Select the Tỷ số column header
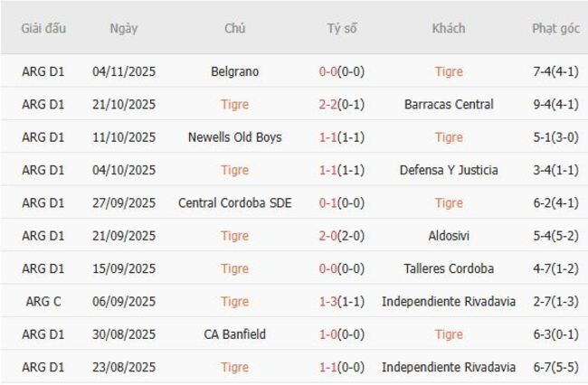Screen dimensions: 588x385 [x=341, y=28]
